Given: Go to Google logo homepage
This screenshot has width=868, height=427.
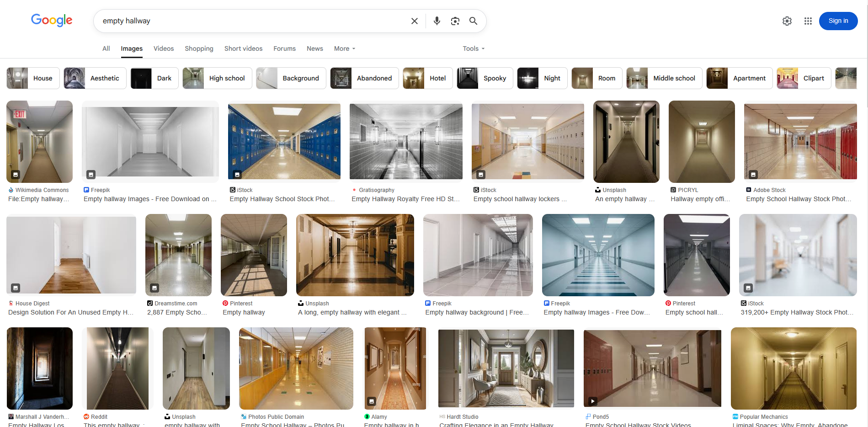Looking at the screenshot, I should (x=52, y=20).
